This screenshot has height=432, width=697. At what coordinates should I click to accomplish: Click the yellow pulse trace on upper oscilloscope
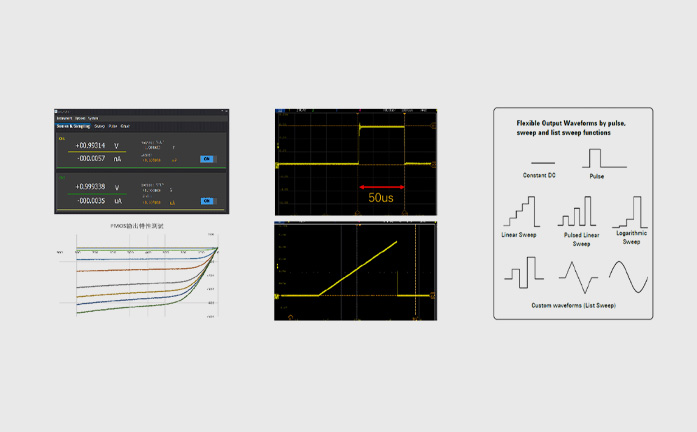(381, 127)
